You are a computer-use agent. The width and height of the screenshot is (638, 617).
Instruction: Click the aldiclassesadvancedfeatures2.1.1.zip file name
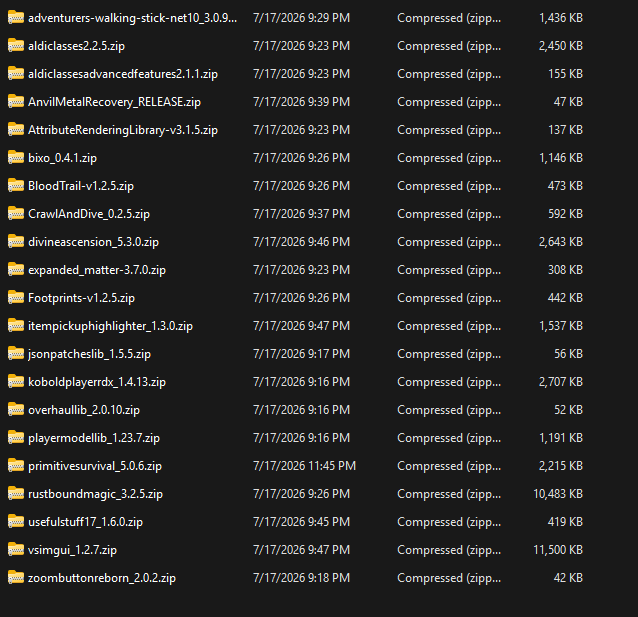123,74
